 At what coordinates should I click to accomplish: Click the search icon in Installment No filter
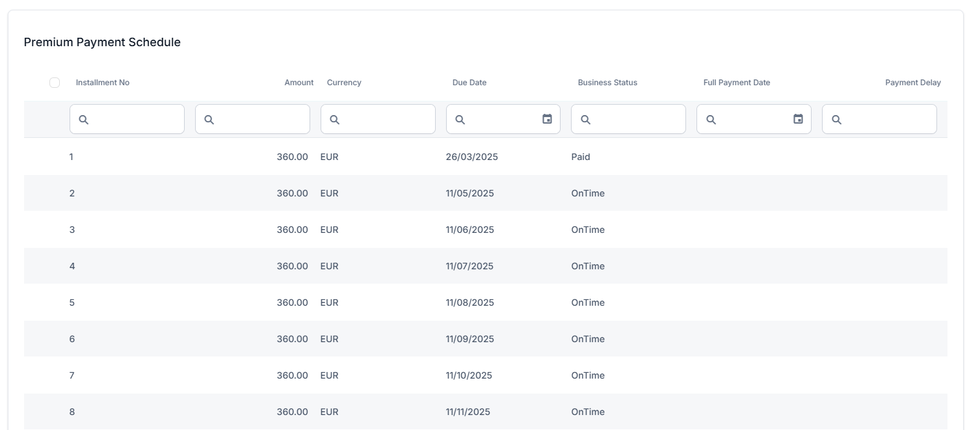(x=83, y=120)
